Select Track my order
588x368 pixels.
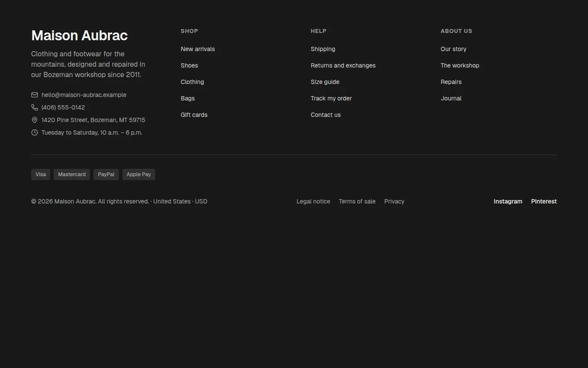331,98
